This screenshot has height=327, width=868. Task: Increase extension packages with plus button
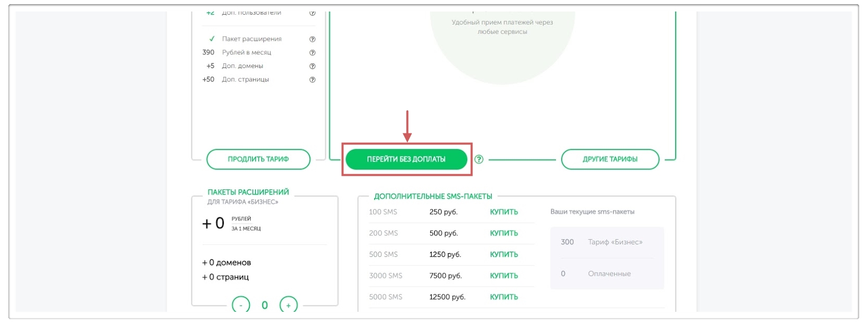[288, 305]
